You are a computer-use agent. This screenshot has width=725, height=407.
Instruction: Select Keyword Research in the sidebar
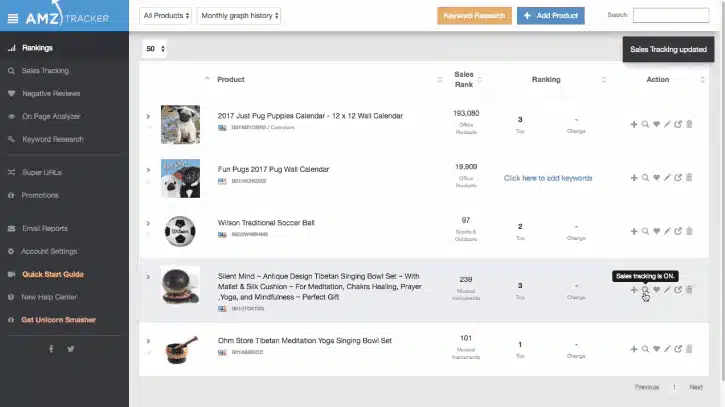click(x=53, y=139)
